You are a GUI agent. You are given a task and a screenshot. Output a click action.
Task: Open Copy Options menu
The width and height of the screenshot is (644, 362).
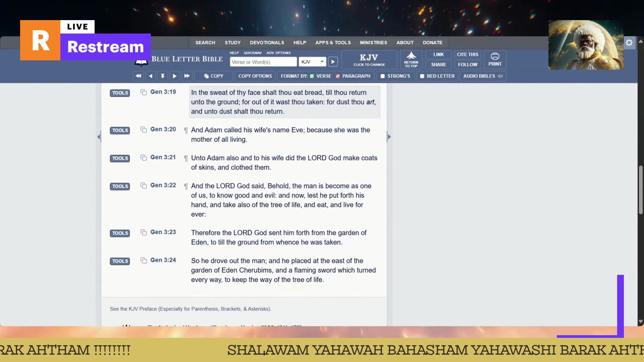point(255,76)
